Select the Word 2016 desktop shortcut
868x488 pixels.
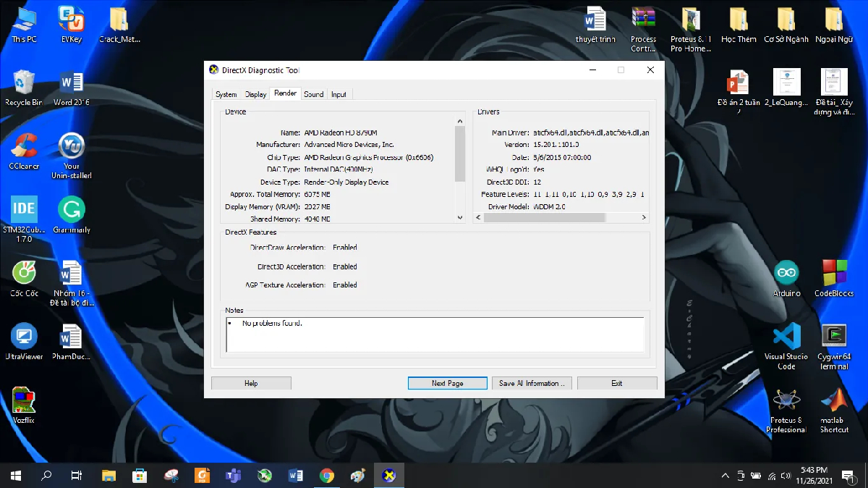click(71, 88)
